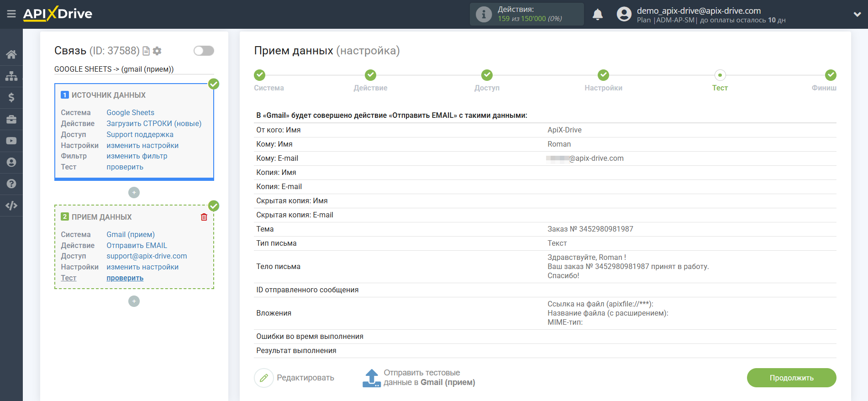Open Загрузить СТРОКИ (новые) link
This screenshot has height=401, width=868.
click(154, 123)
